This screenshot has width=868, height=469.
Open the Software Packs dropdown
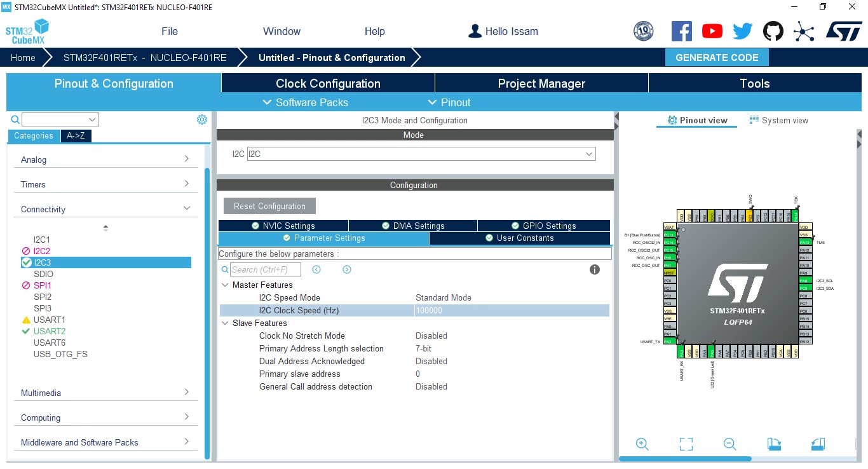pyautogui.click(x=306, y=102)
